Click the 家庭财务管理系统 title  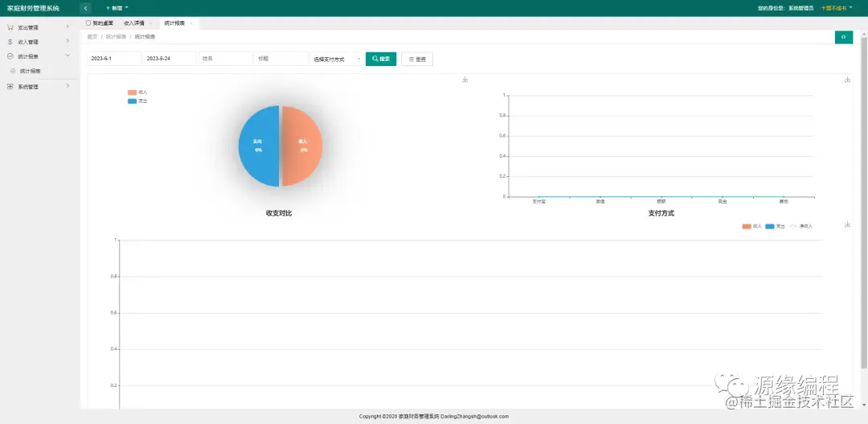[33, 8]
